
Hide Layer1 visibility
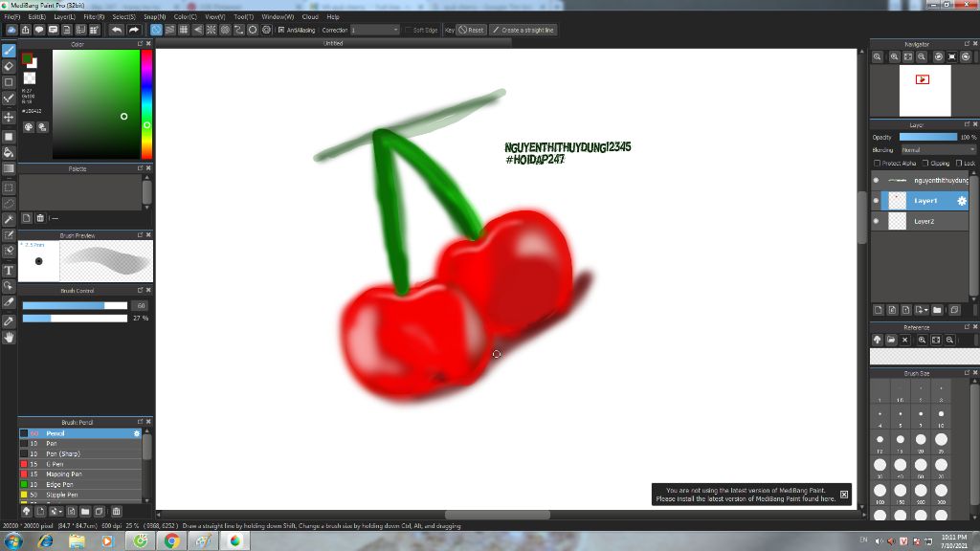pyautogui.click(x=876, y=201)
